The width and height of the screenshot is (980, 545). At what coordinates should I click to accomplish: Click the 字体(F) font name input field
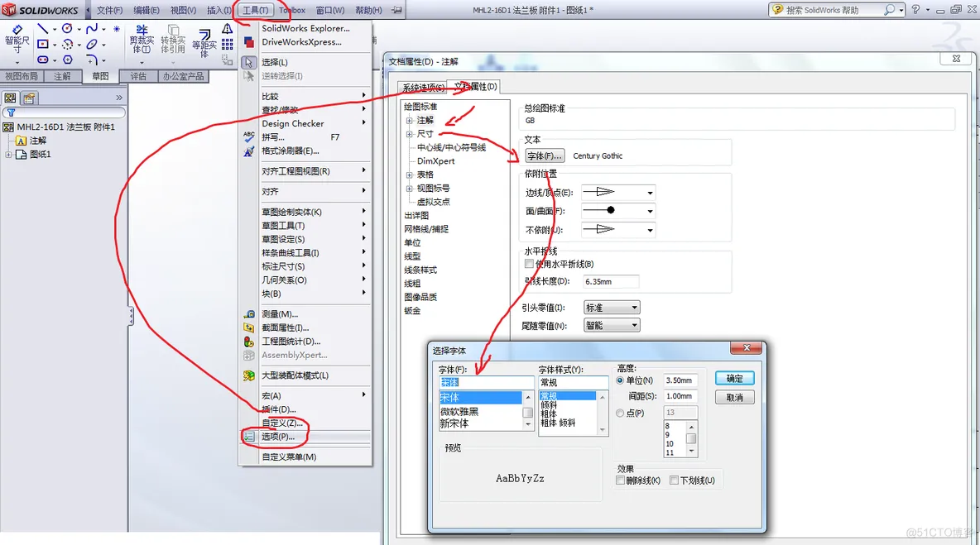(x=486, y=382)
